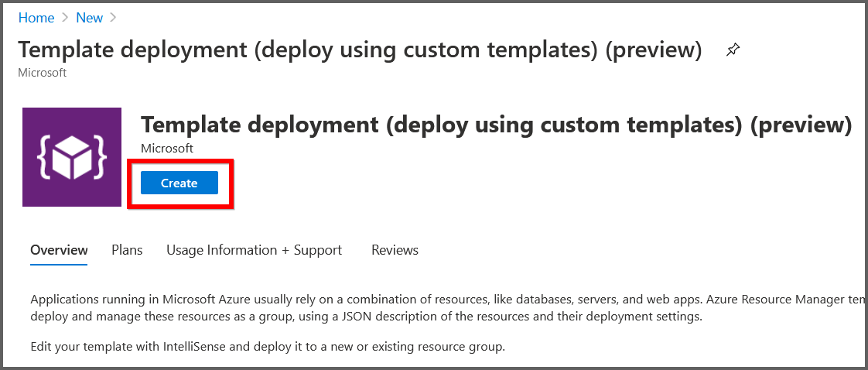Go to the Home breadcrumb link
The height and width of the screenshot is (370, 868).
[x=36, y=18]
